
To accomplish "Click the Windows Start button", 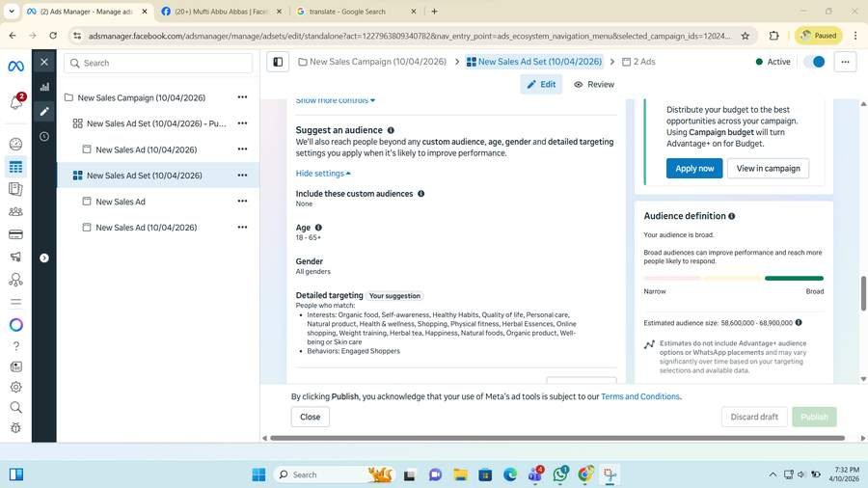I will coord(258,474).
